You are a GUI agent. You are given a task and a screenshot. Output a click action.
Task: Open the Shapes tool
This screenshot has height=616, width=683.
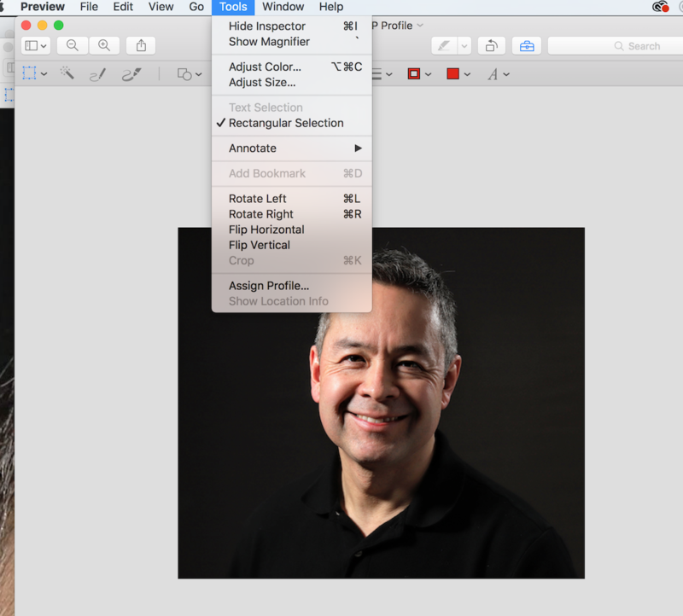(184, 74)
